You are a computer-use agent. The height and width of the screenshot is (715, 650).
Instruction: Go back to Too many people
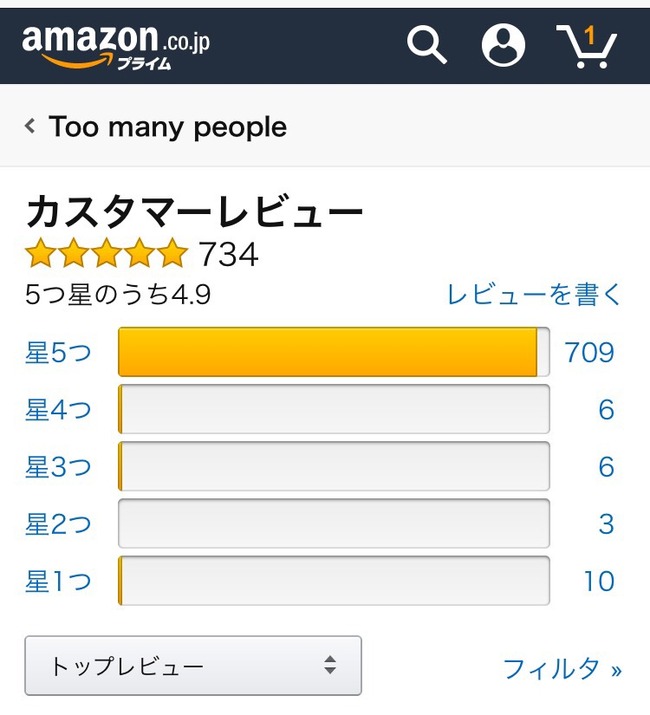(167, 127)
